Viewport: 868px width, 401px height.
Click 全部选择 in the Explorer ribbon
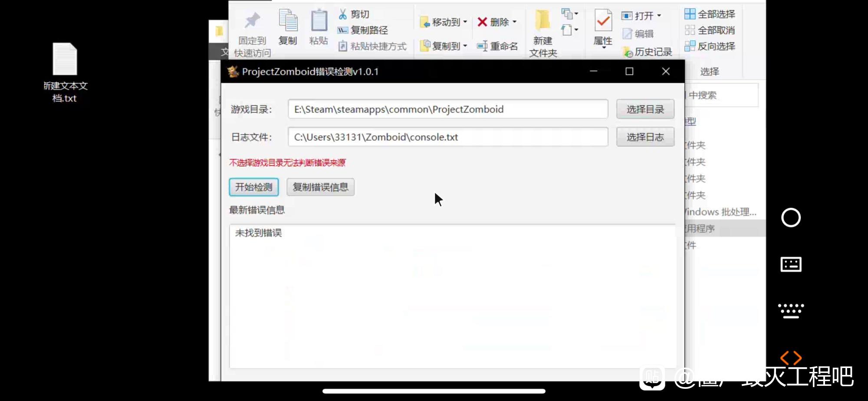tap(710, 14)
